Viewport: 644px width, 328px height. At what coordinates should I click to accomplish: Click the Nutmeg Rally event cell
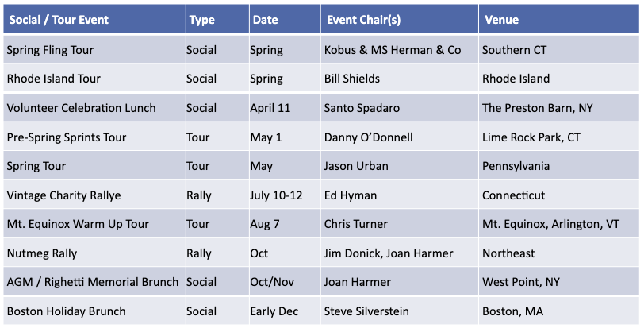pyautogui.click(x=44, y=253)
